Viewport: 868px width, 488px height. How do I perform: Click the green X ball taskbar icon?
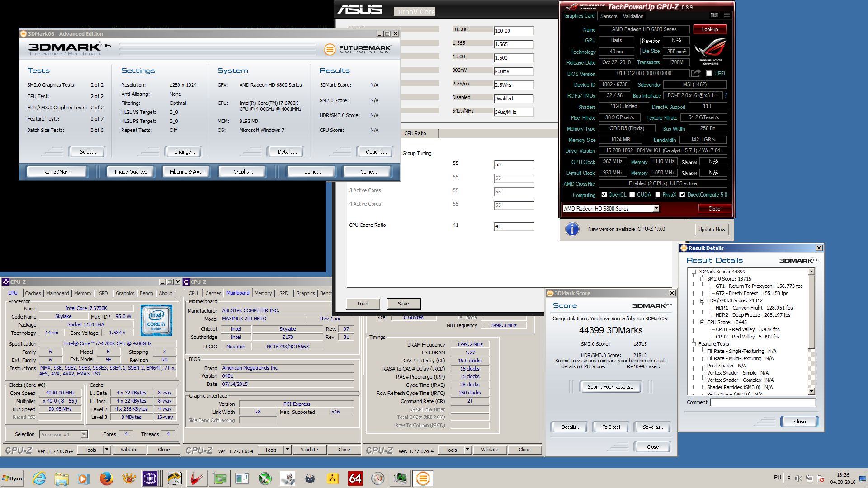264,478
